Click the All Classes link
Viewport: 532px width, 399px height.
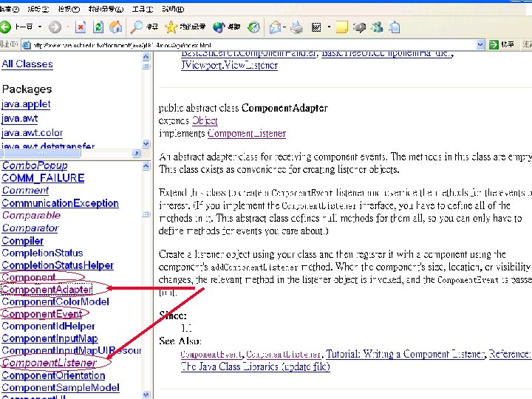27,64
